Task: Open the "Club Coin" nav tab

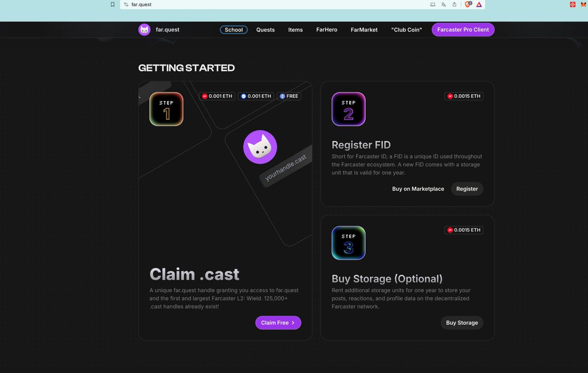Action: pyautogui.click(x=407, y=29)
